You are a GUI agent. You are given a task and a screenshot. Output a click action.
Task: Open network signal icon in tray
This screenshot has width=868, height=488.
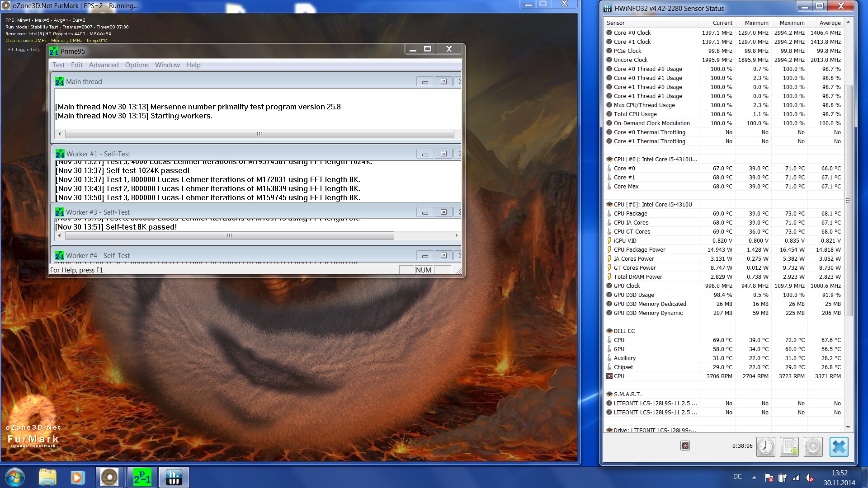(x=796, y=477)
